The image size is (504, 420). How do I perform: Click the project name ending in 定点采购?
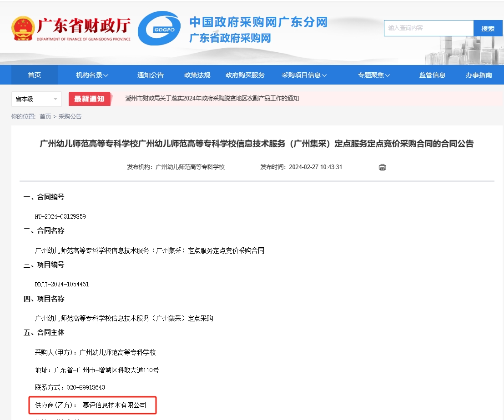[124, 318]
